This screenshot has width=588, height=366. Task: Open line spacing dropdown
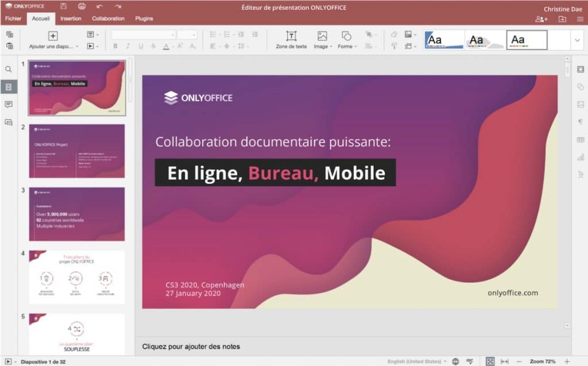tap(242, 46)
